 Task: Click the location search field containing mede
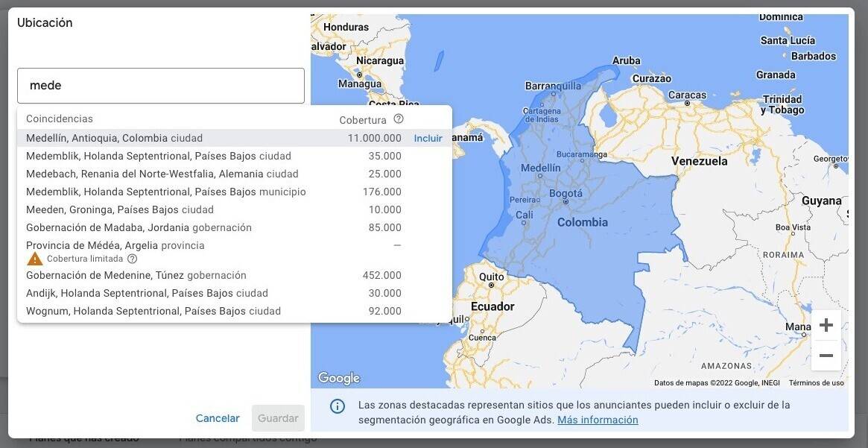pos(161,85)
